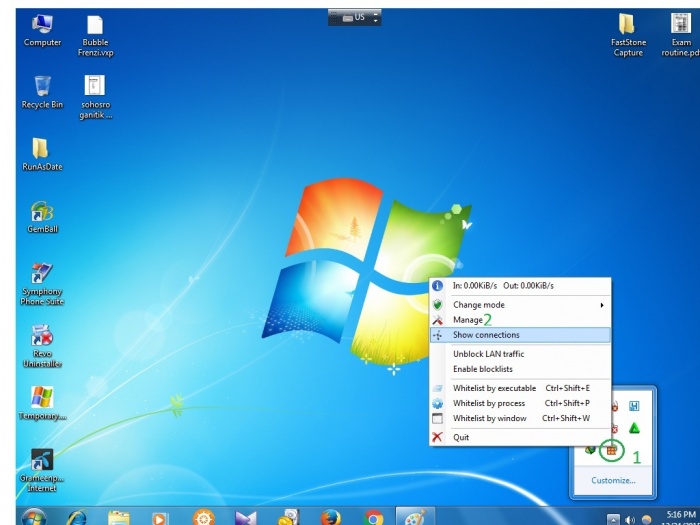700x525 pixels.
Task: Quit the firewall via the Quit entry
Action: click(x=461, y=437)
